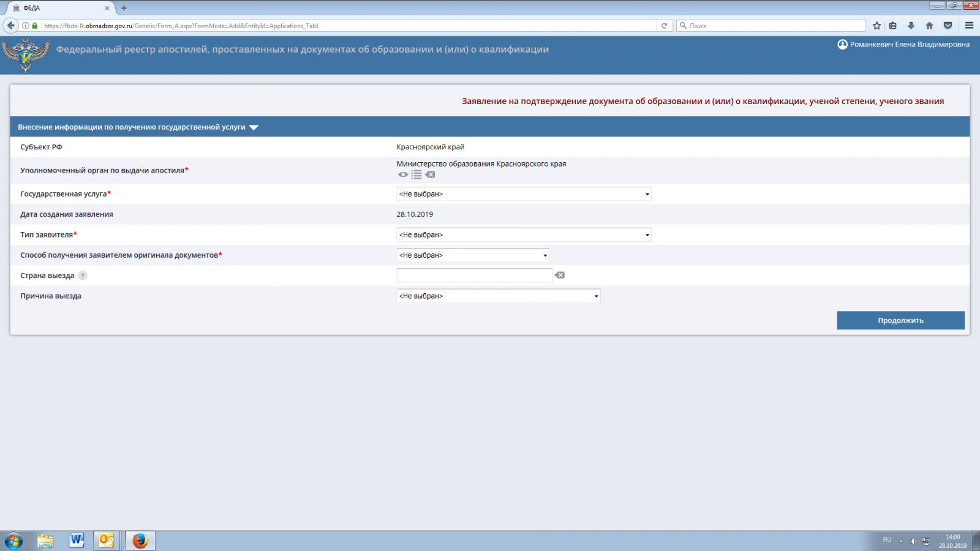
Task: Click the eye icon under Министерство образования
Action: (x=402, y=174)
